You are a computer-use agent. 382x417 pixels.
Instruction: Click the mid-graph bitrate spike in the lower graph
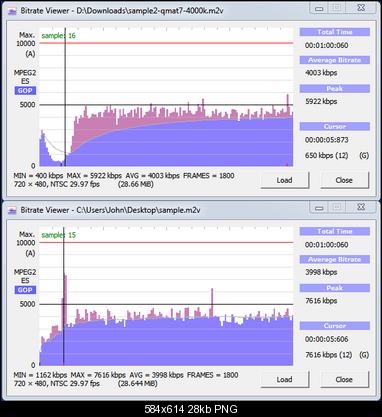click(x=212, y=302)
